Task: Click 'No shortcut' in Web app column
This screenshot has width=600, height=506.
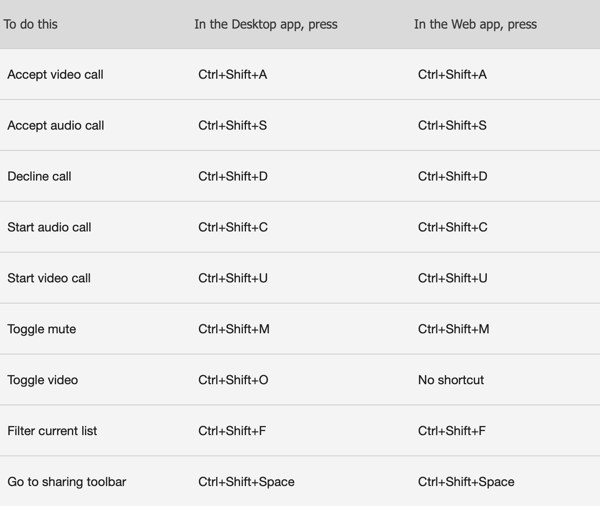Action: click(451, 380)
